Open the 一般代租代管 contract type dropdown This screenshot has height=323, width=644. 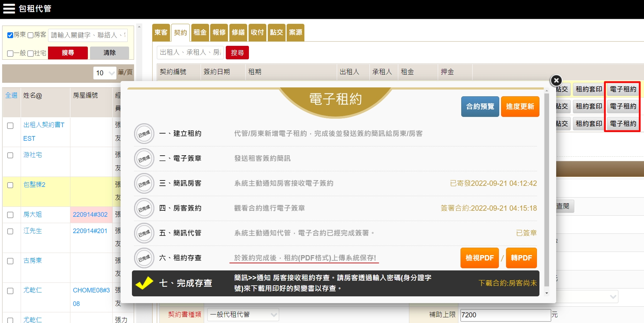(x=243, y=314)
